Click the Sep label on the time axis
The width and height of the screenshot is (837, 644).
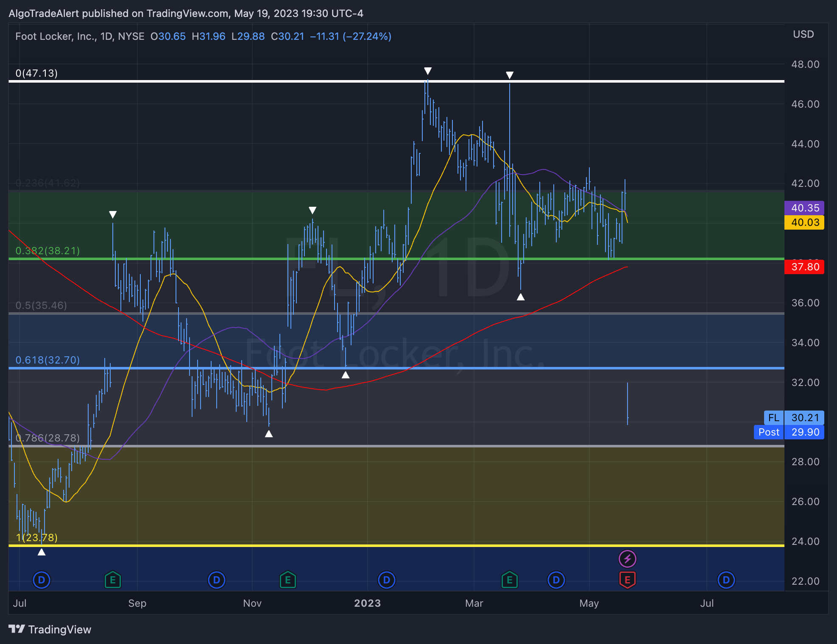coord(137,603)
